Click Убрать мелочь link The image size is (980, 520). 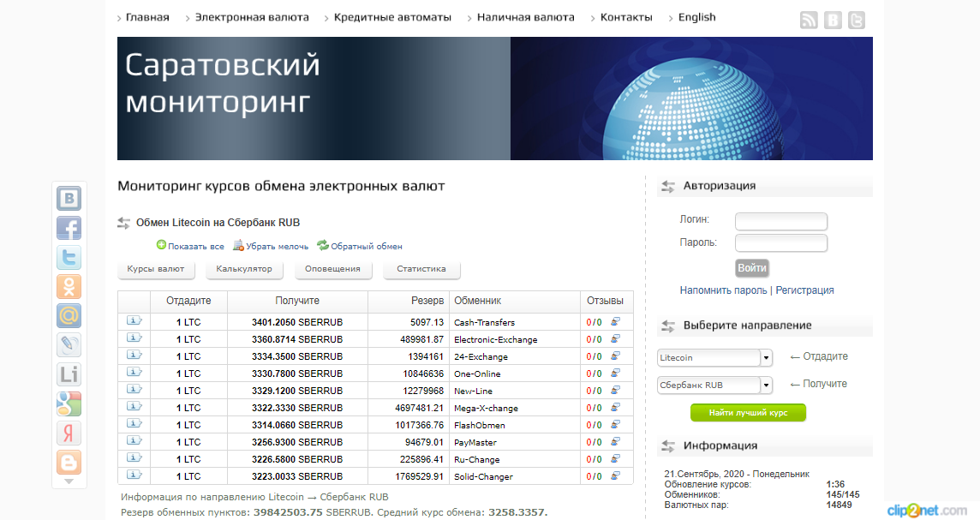tap(277, 246)
